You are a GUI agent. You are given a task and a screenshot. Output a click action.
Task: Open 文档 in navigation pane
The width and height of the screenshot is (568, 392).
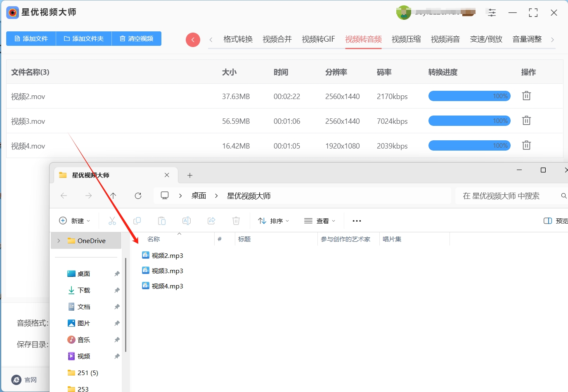(84, 307)
